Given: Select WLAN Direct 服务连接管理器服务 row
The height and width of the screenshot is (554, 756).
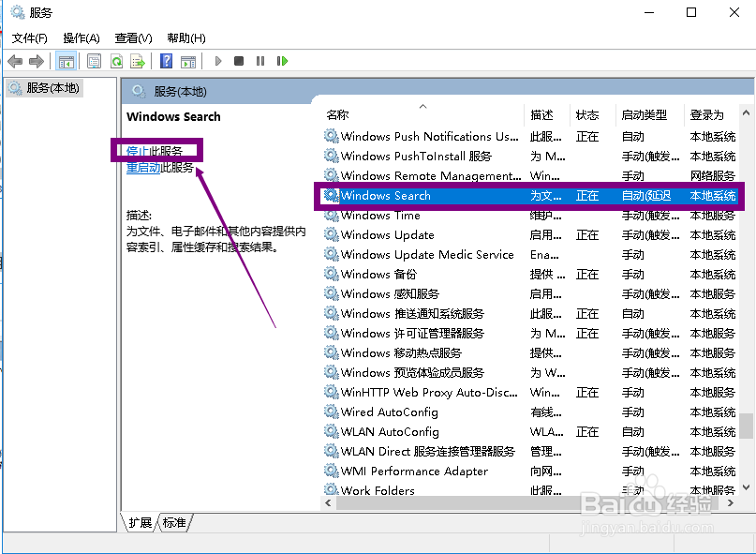Looking at the screenshot, I should click(529, 452).
